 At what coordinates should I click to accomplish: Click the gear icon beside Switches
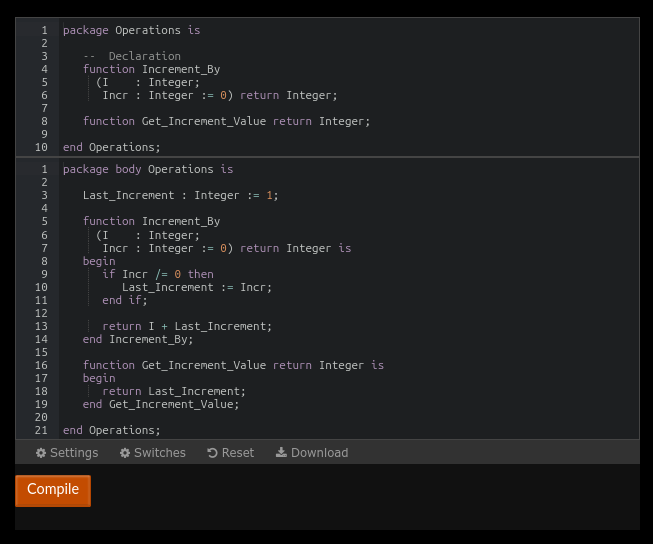(x=125, y=453)
